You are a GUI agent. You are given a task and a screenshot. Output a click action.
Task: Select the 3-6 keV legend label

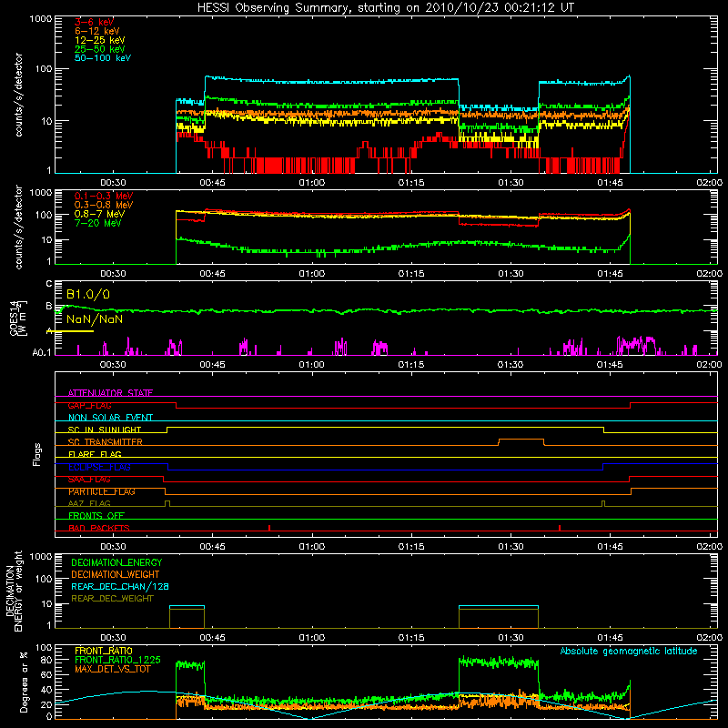coord(95,22)
